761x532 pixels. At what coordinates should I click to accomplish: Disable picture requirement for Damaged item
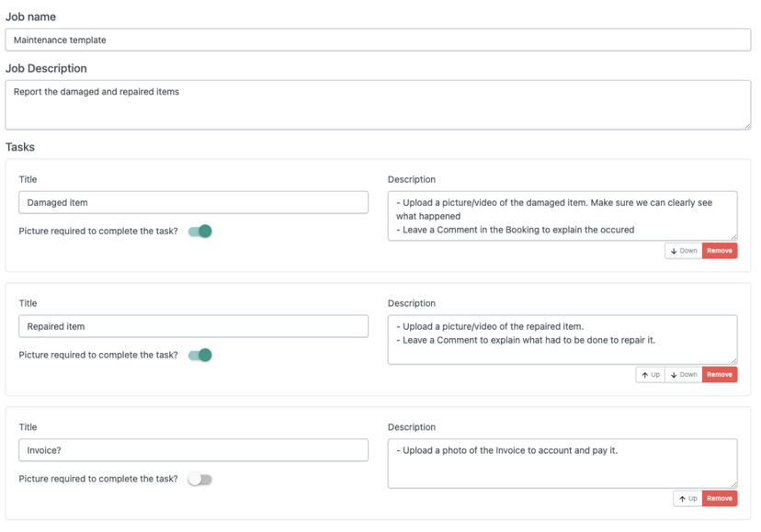[x=200, y=232]
